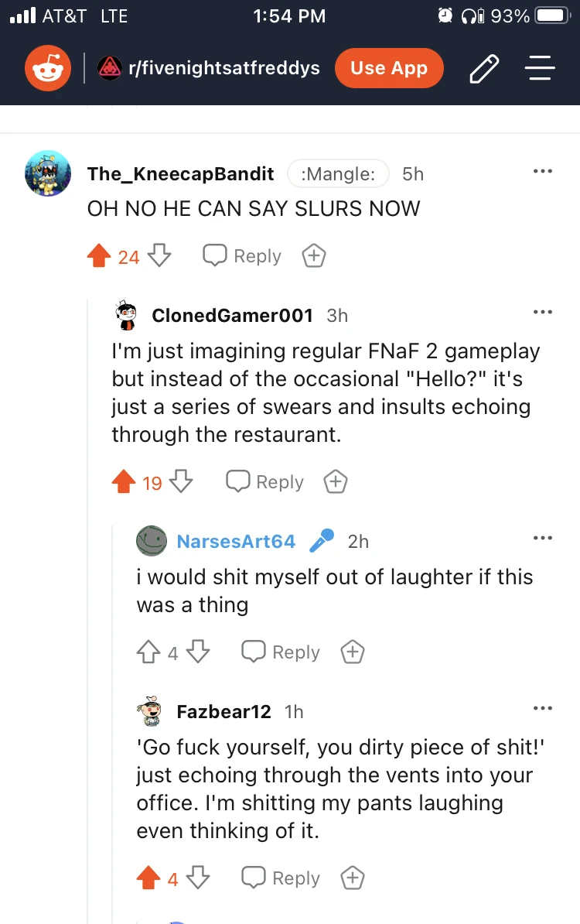Click The_KneecapBandit's avatar
Image resolution: width=580 pixels, height=924 pixels.
47,173
